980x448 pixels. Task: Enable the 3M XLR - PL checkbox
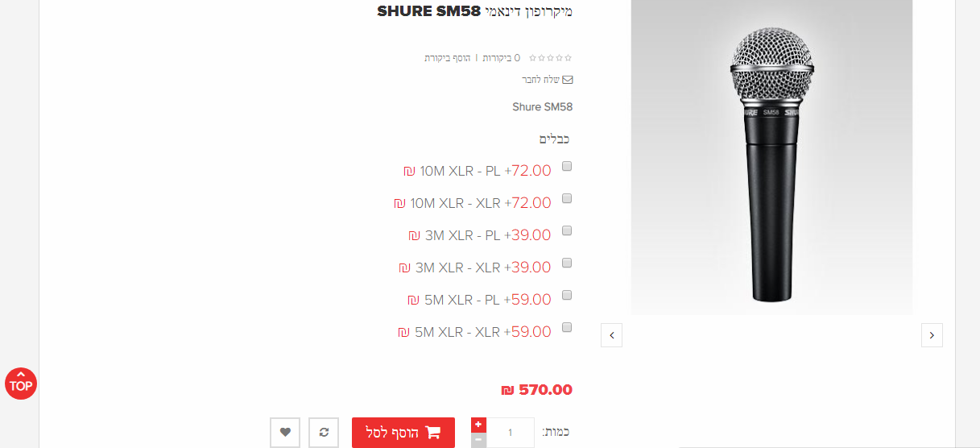567,230
